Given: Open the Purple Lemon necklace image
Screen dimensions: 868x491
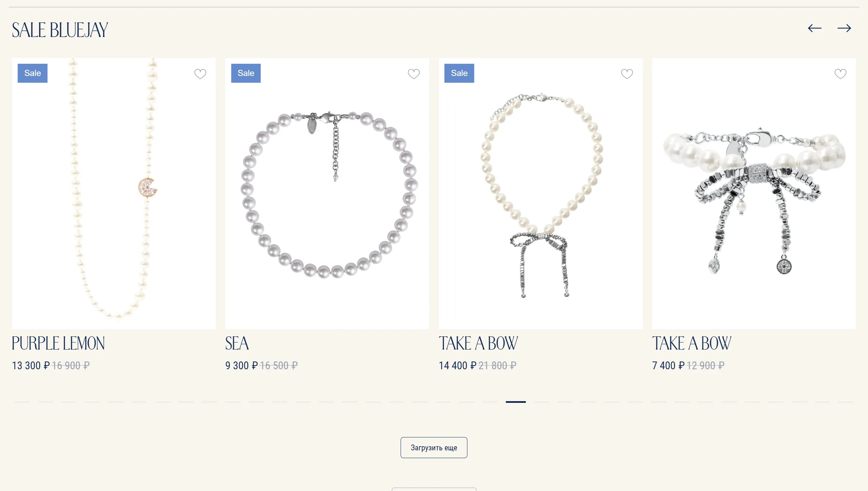Looking at the screenshot, I should pos(114,193).
